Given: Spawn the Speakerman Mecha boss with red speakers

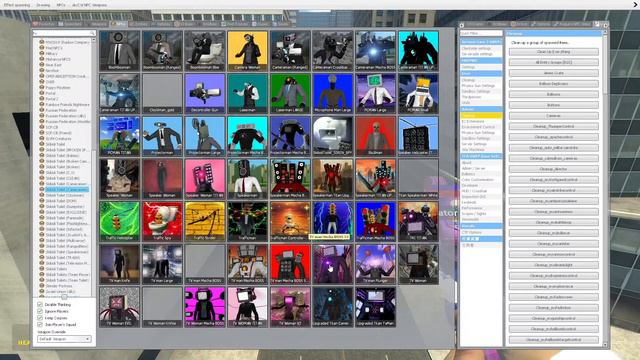Looking at the screenshot, I should (x=290, y=179).
